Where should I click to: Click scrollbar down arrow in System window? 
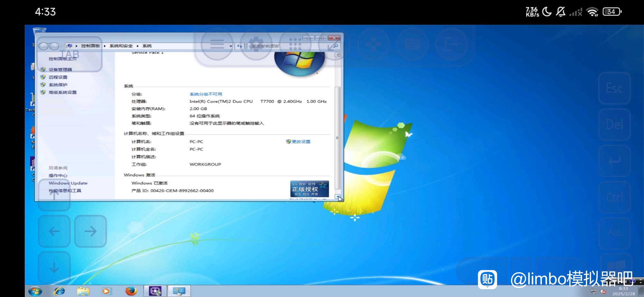click(x=337, y=197)
